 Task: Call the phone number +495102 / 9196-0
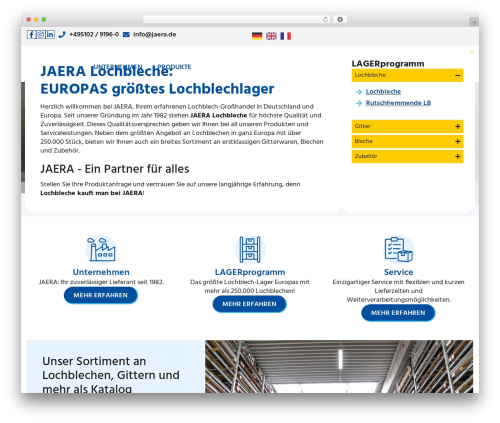pyautogui.click(x=94, y=34)
